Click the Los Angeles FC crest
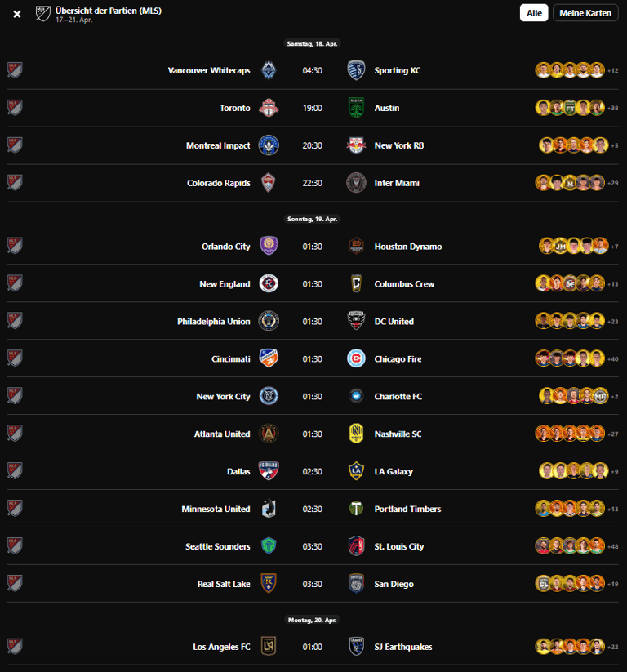Viewport: 627px width, 672px height. pyautogui.click(x=269, y=647)
